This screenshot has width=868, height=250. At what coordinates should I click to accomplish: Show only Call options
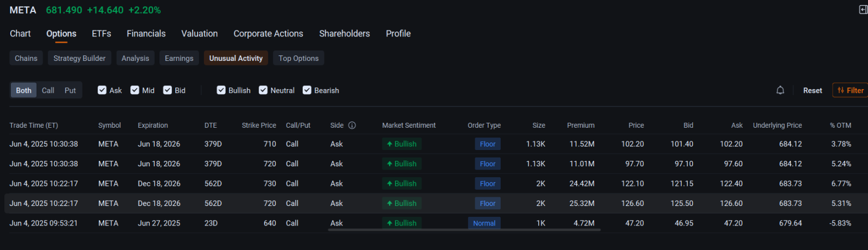click(48, 90)
